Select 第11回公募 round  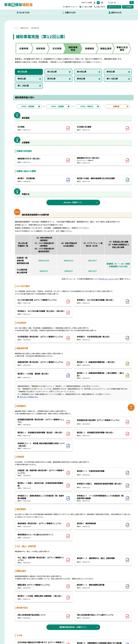(x=58, y=72)
